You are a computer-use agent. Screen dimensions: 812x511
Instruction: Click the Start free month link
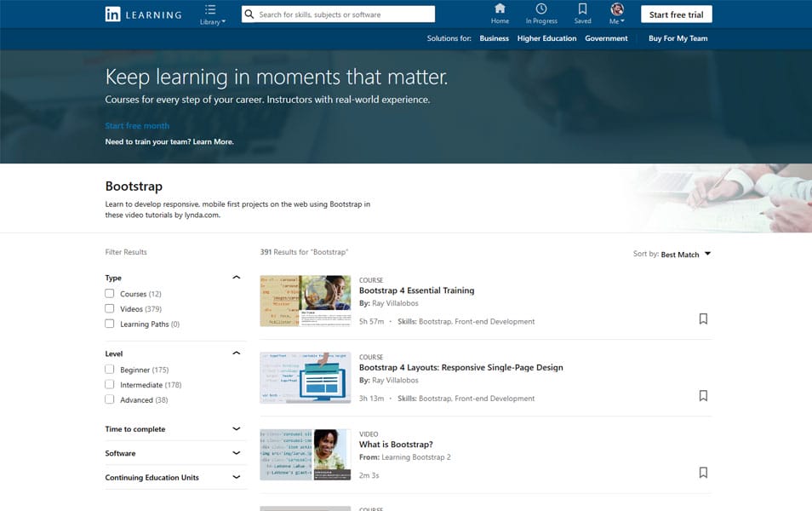(x=137, y=125)
